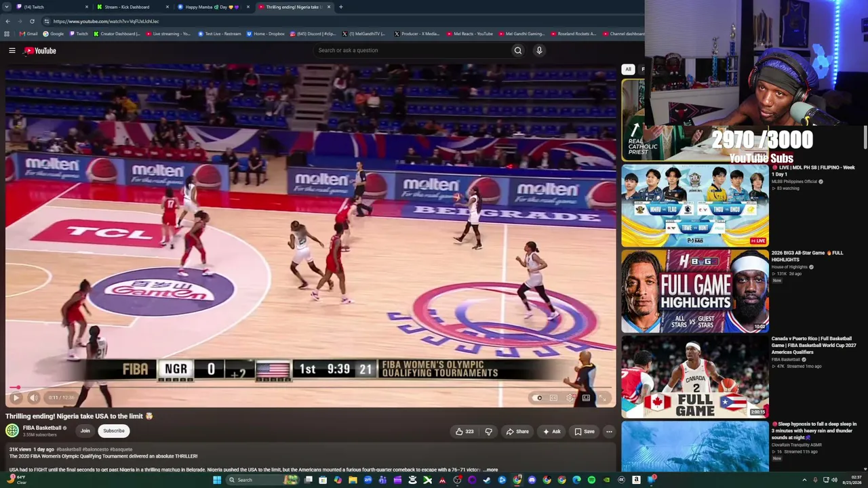
Task: Enter fullscreen on the video player
Action: click(603, 398)
